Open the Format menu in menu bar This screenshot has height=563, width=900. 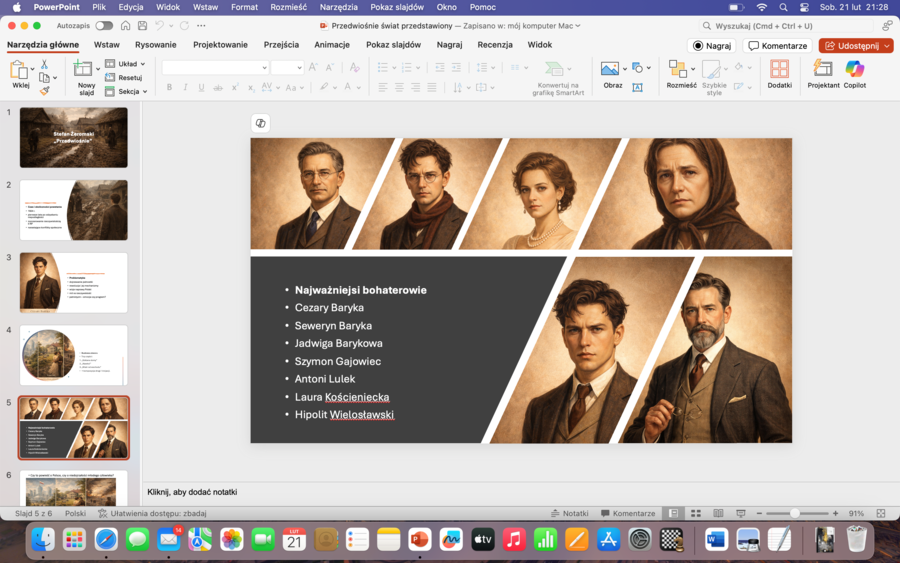244,7
